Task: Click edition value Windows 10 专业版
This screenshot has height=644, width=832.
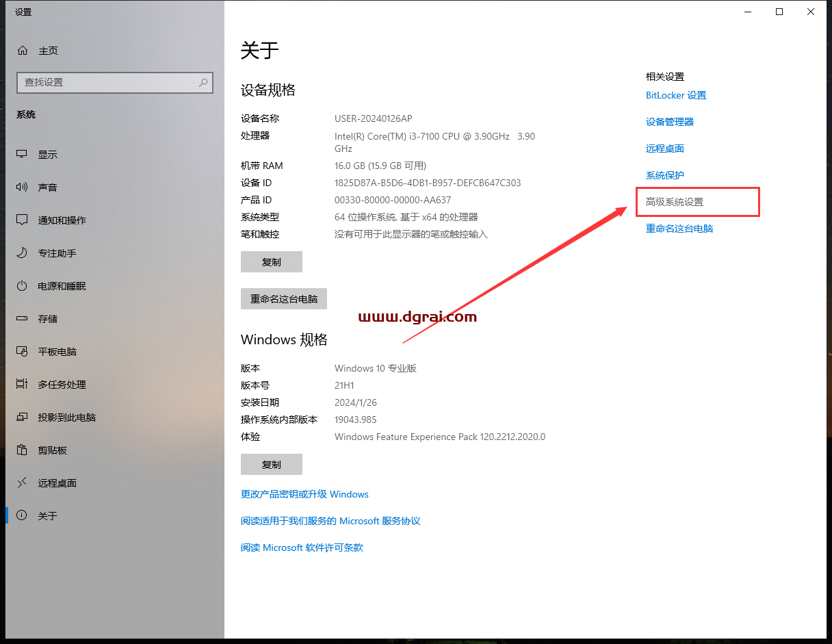Action: point(376,368)
